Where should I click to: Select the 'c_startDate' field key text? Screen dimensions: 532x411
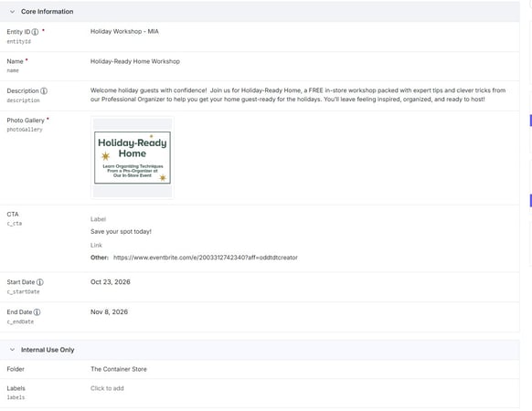point(23,291)
